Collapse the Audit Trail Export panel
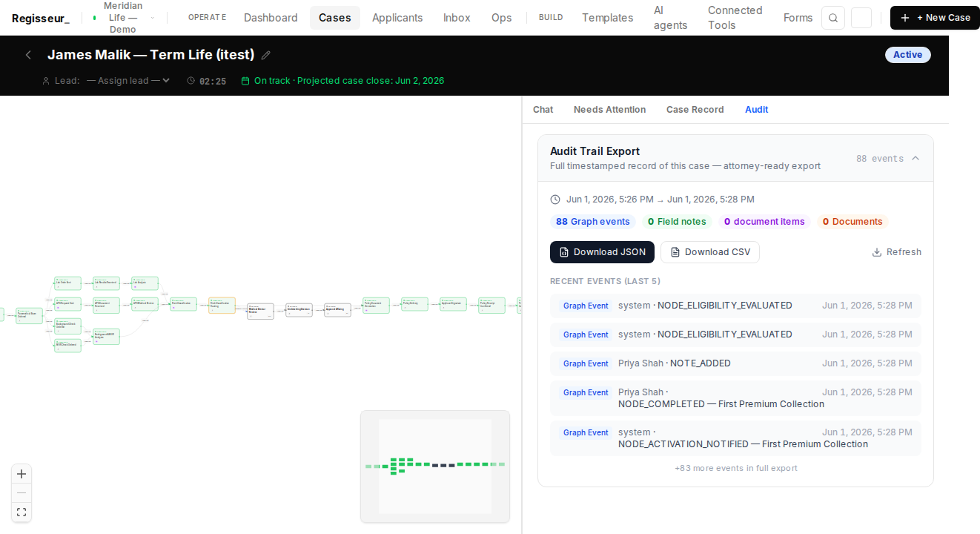Image resolution: width=980 pixels, height=534 pixels. pos(916,158)
